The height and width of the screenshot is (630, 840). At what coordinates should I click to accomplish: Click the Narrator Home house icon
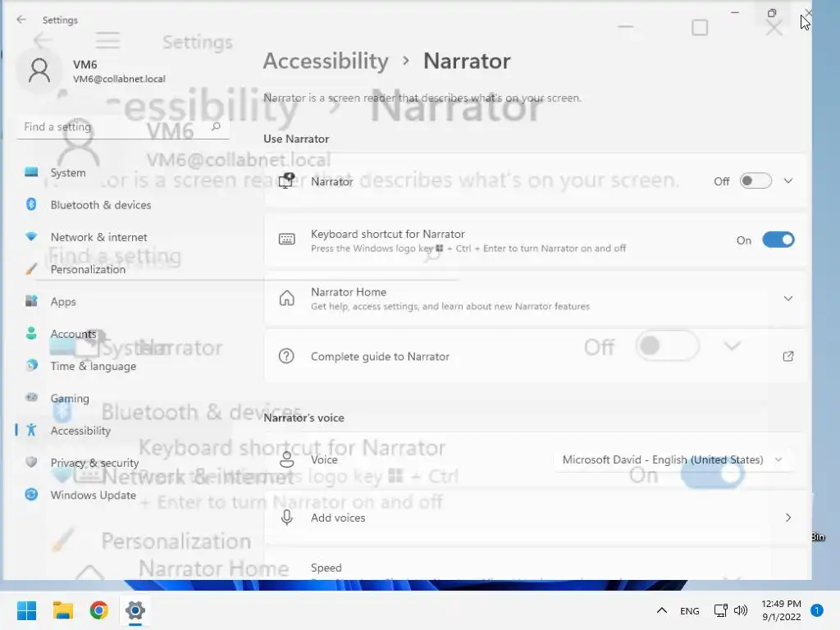point(286,298)
